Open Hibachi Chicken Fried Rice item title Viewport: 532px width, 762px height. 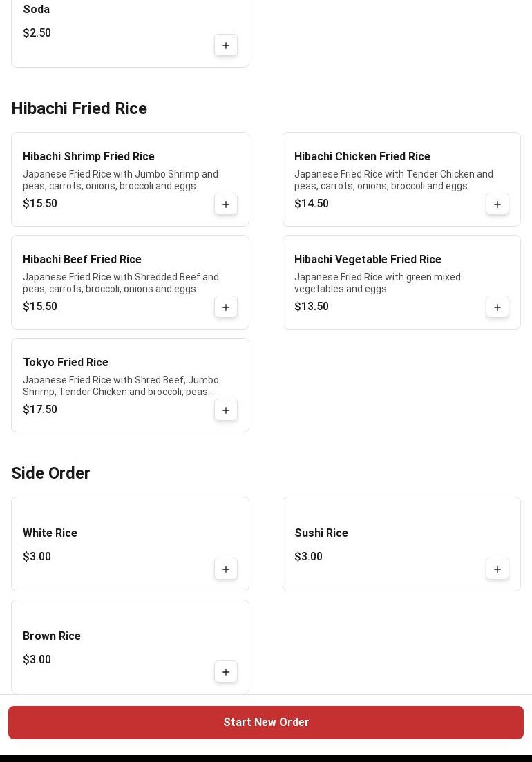pyautogui.click(x=362, y=157)
